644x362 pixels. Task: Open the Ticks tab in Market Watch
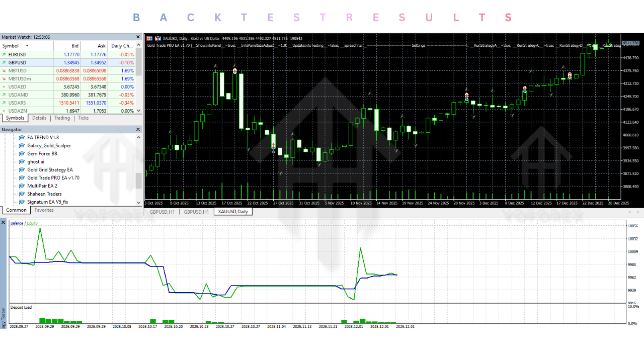click(x=83, y=118)
